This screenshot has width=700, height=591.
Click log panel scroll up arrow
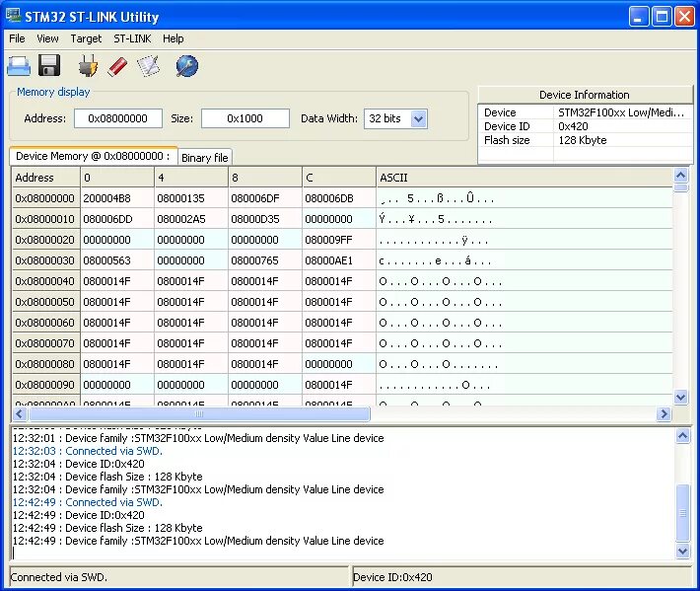683,435
